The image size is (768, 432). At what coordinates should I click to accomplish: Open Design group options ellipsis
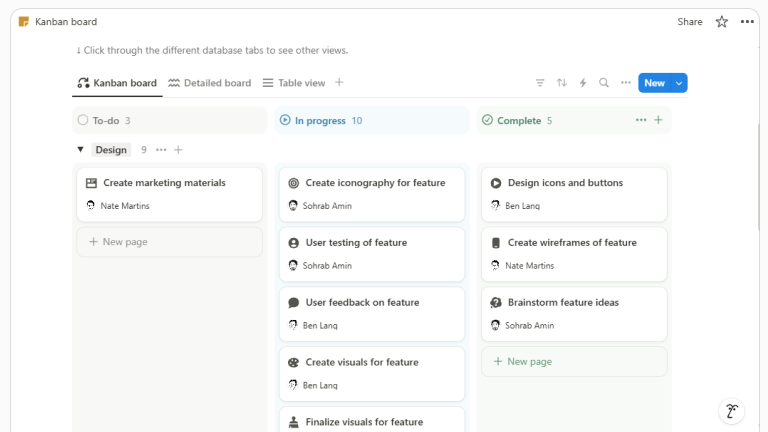click(161, 150)
